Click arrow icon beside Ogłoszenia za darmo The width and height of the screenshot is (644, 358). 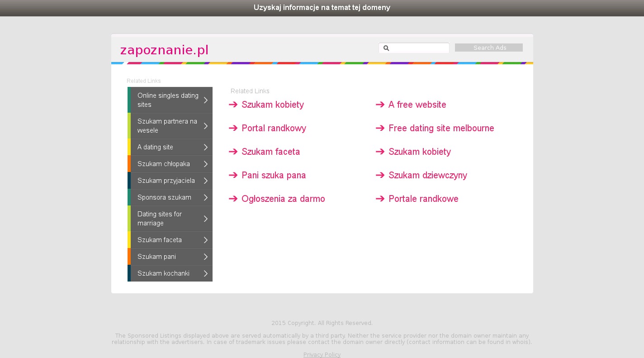[233, 199]
